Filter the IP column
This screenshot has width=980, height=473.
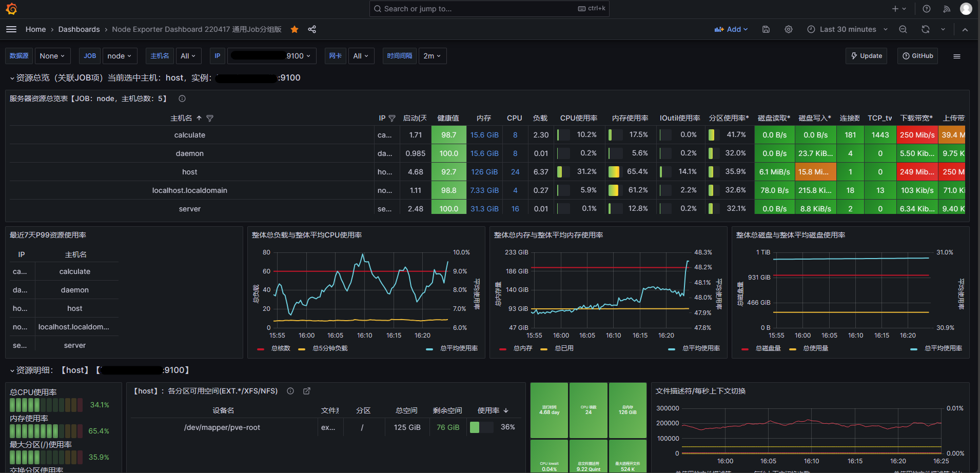pos(392,118)
